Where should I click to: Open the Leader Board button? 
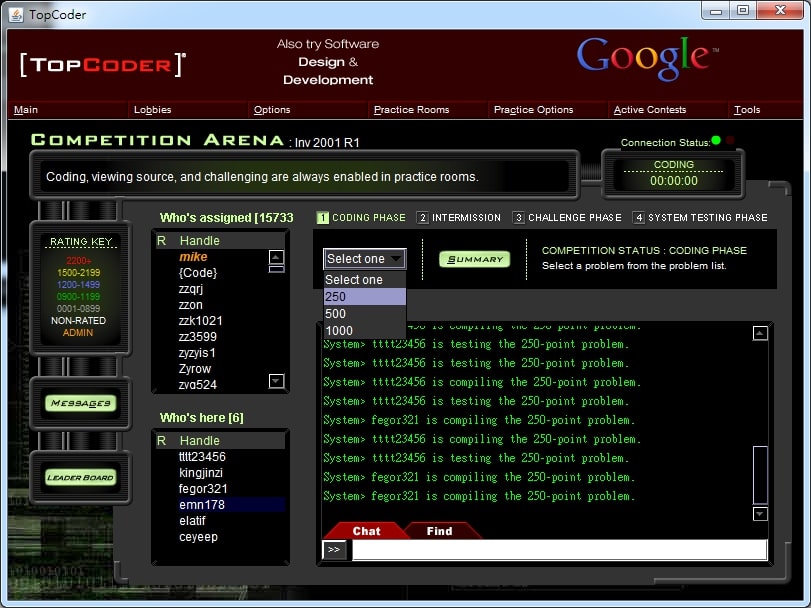tap(81, 477)
